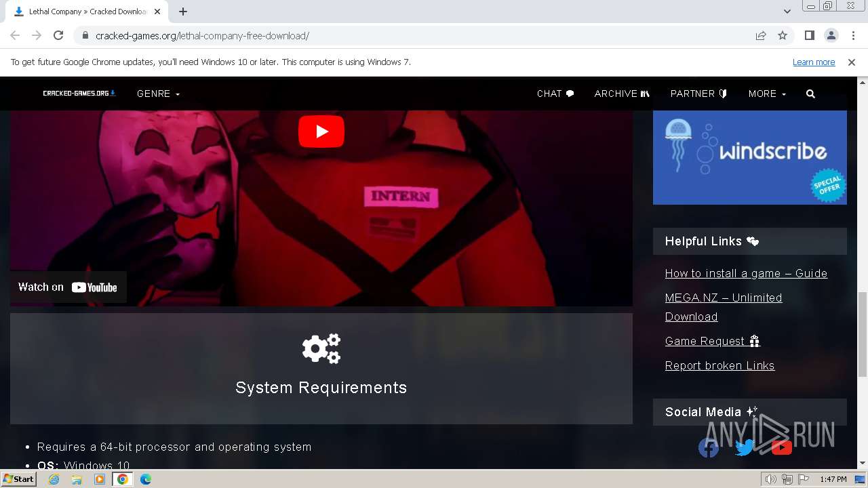The image size is (868, 488).
Task: Open ARCHIVE menu item
Action: pyautogui.click(x=622, y=94)
